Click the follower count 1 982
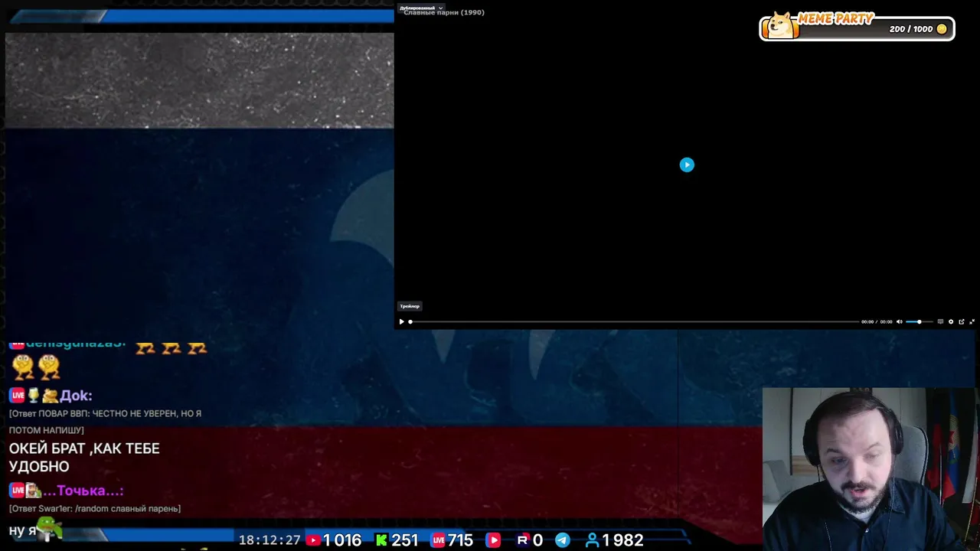The height and width of the screenshot is (551, 980). coord(622,540)
